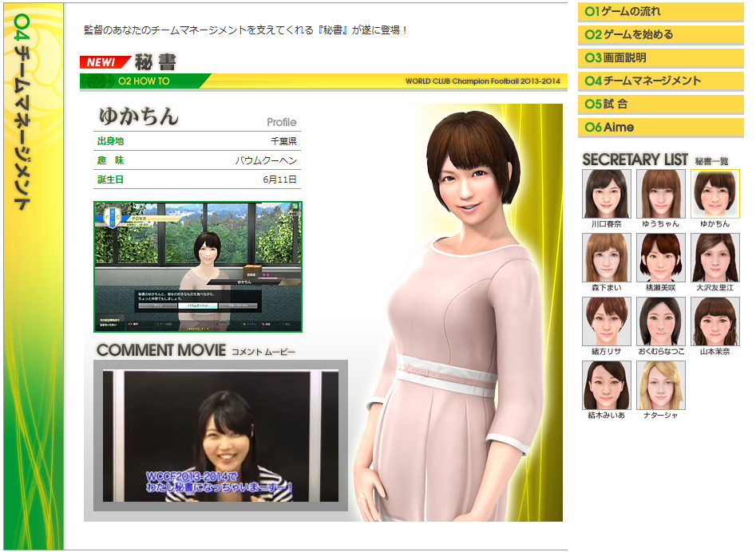Click the バウムクーヘン hobby value

click(266, 160)
